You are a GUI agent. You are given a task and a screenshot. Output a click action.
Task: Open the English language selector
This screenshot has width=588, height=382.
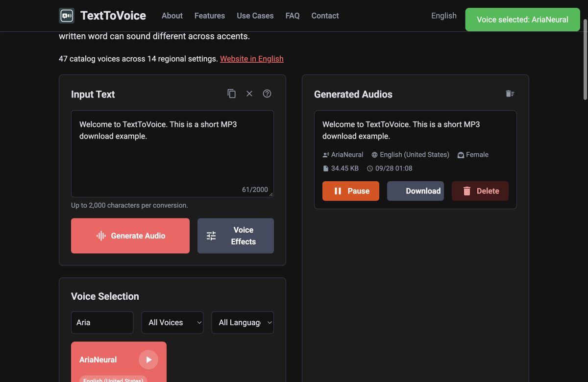click(444, 16)
